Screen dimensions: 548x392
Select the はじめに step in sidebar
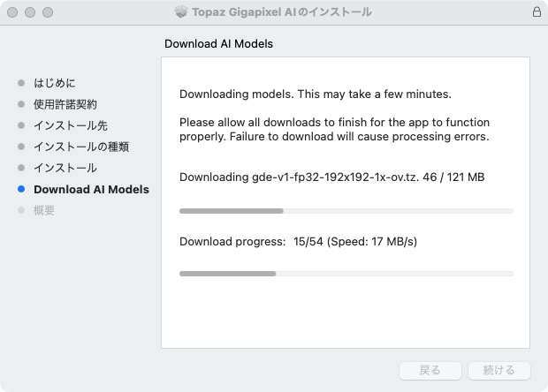coord(55,83)
